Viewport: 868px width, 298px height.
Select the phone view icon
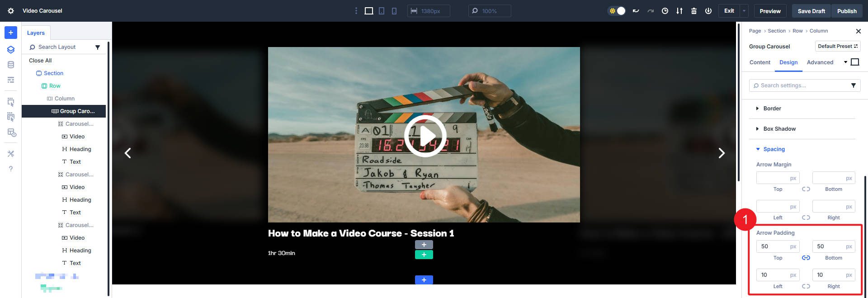(x=394, y=11)
